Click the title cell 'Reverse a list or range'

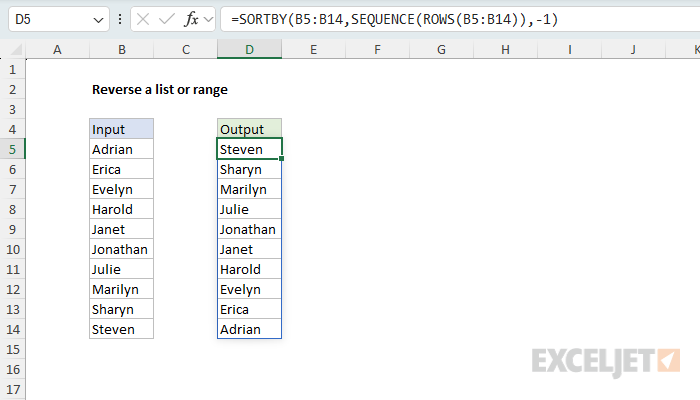click(x=160, y=89)
